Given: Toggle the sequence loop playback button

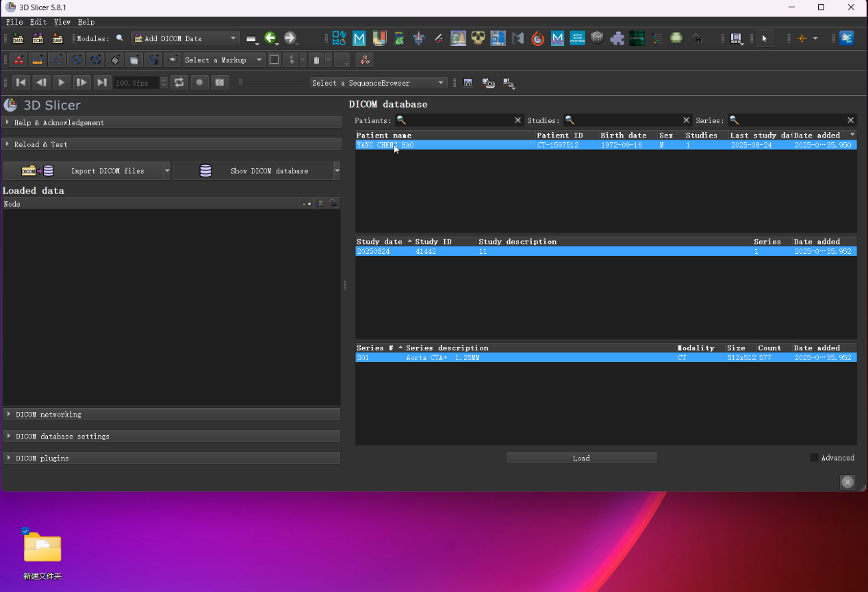Looking at the screenshot, I should coord(179,83).
